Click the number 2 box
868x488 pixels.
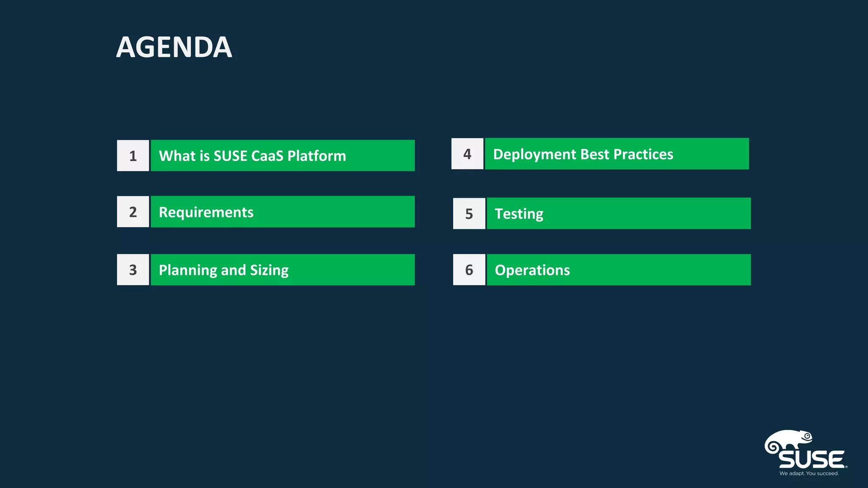click(x=133, y=212)
